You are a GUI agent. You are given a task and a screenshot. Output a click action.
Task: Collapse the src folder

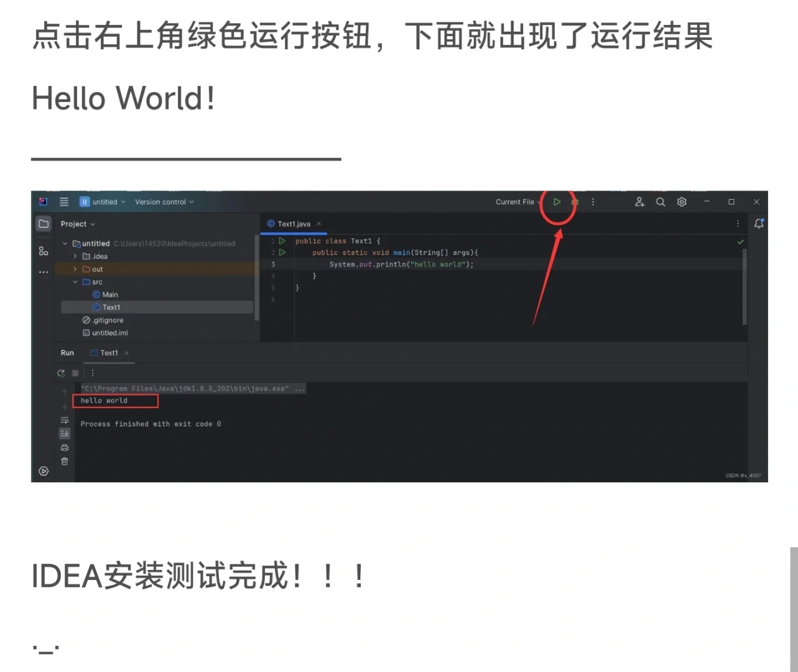(75, 282)
